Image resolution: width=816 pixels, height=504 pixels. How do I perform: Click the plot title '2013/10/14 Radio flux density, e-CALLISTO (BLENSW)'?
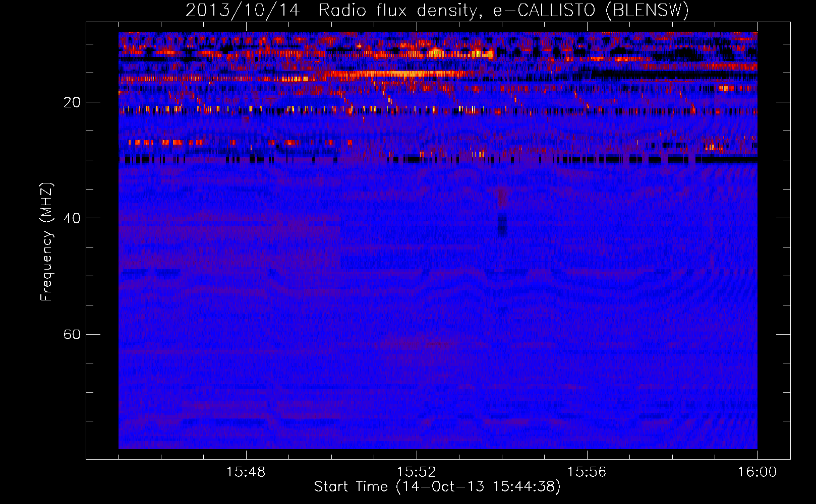tap(437, 10)
